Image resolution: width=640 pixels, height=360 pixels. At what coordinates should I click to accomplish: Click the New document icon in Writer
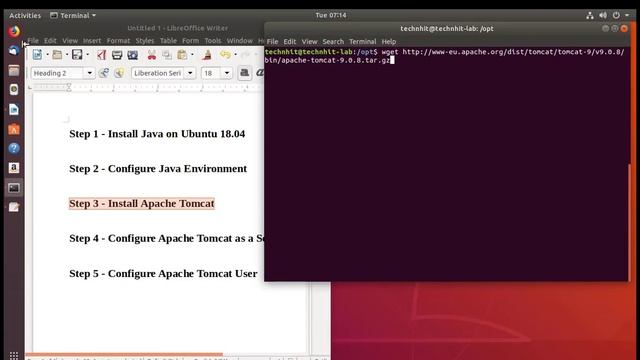(x=38, y=55)
